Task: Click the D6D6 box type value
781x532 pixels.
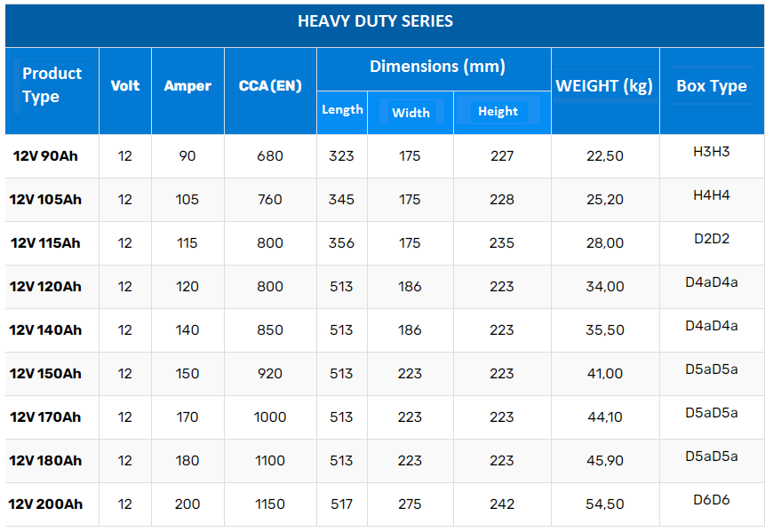Action: [711, 500]
